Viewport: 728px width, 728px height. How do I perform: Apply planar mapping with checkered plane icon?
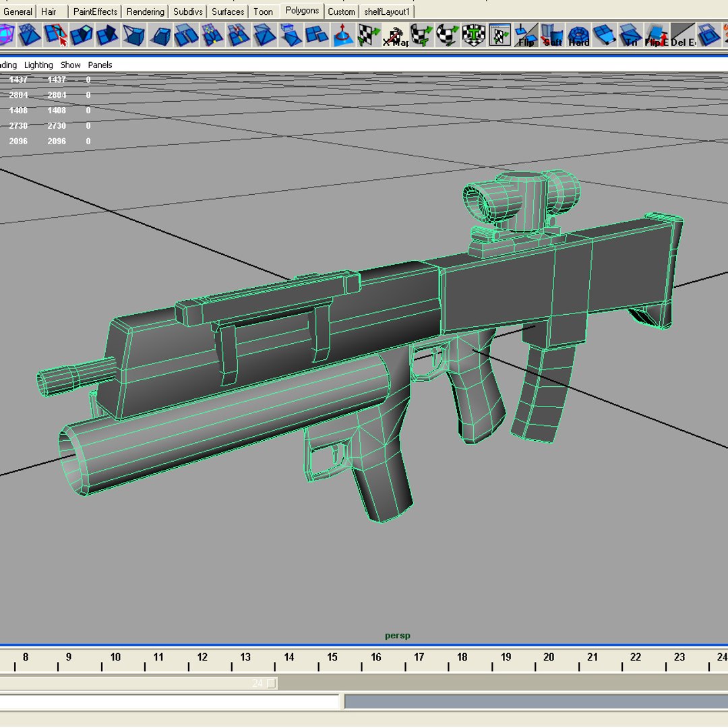tap(369, 35)
